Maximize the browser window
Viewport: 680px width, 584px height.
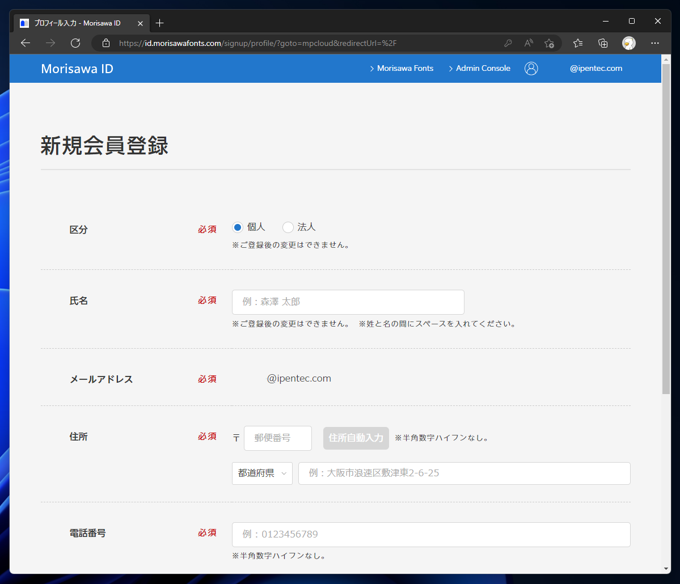(631, 21)
